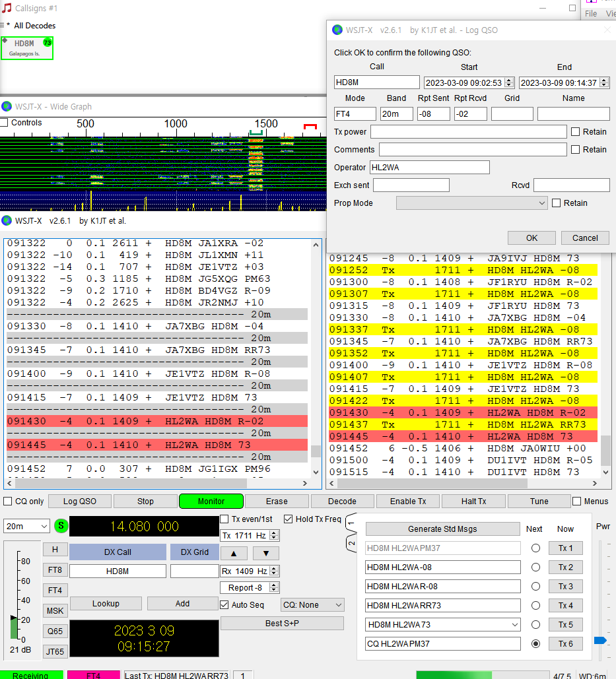Adjust the Pwr slider handle
Screen dimensions: 616x679
(x=600, y=640)
